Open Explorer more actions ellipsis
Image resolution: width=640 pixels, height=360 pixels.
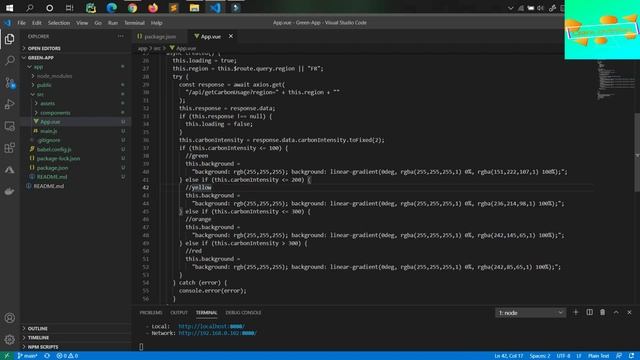pos(120,36)
